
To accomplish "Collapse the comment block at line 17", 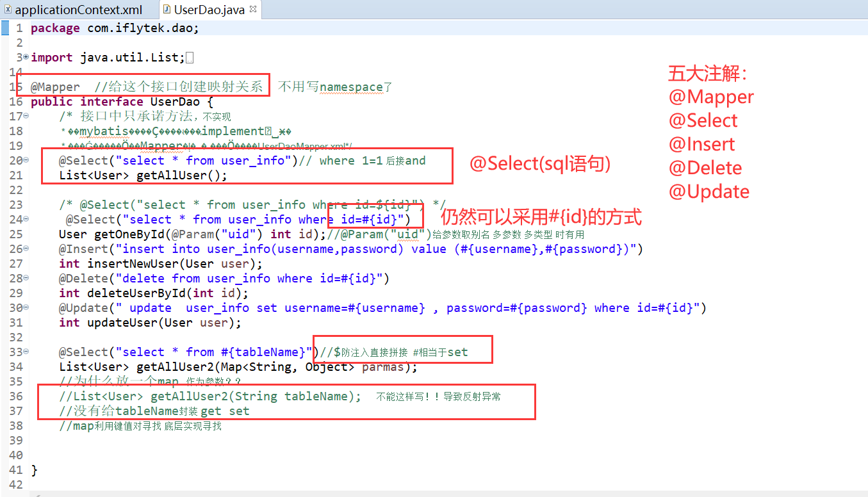I will 26,116.
